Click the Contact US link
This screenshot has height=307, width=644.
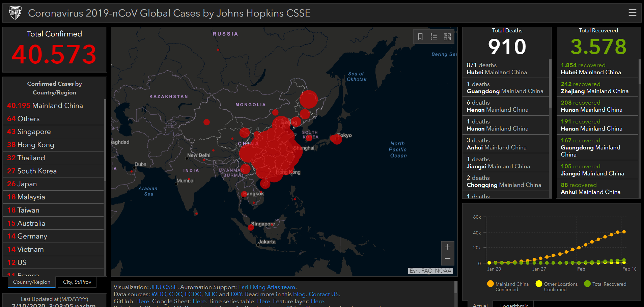click(324, 294)
